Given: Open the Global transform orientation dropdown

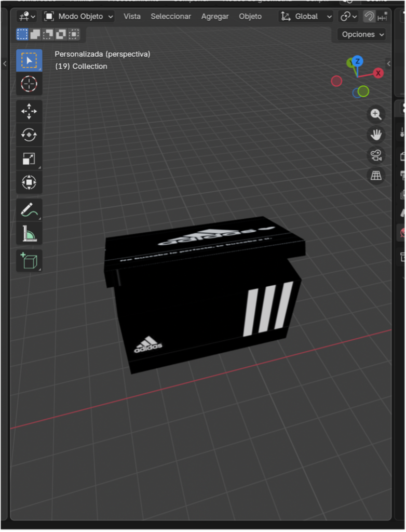Looking at the screenshot, I should [306, 16].
